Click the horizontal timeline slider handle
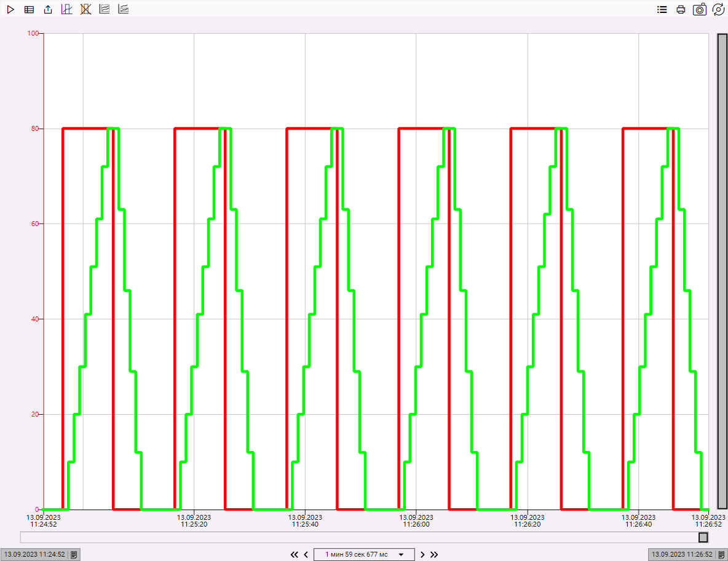728x561 pixels. pos(703,537)
